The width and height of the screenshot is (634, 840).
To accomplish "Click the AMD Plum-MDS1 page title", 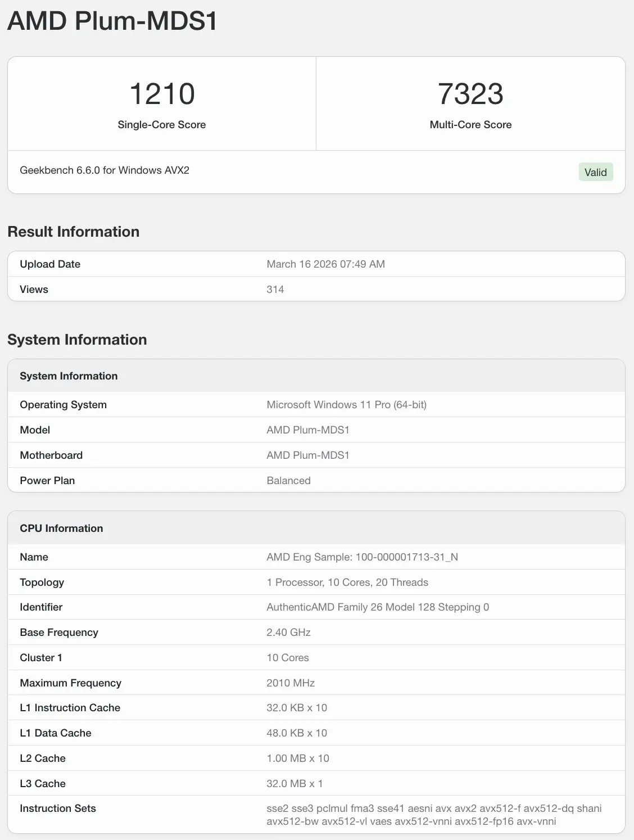I will (x=112, y=21).
